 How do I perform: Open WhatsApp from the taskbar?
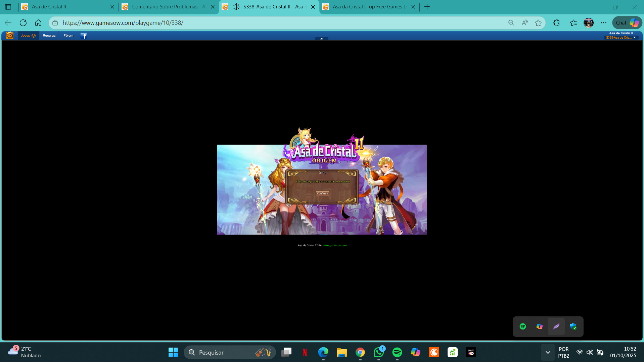tap(378, 352)
